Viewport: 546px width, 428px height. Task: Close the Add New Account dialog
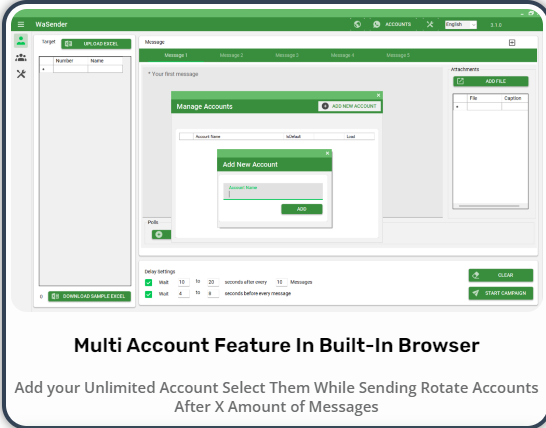point(327,153)
